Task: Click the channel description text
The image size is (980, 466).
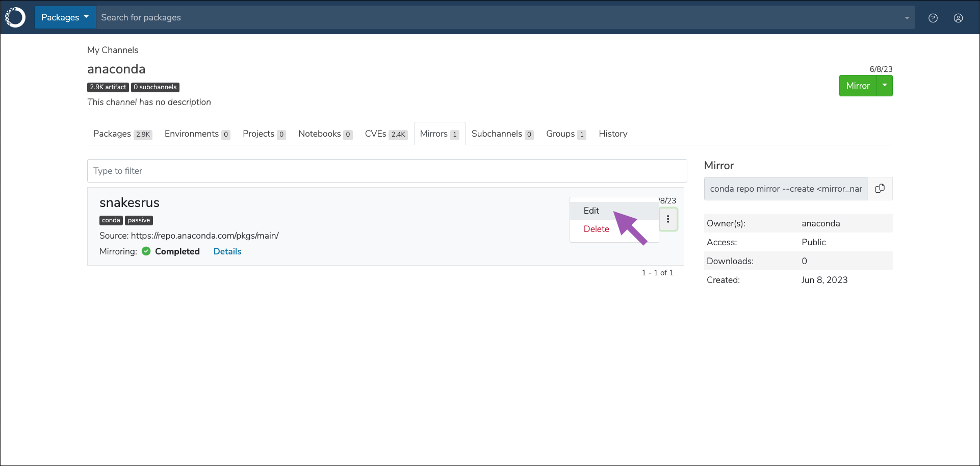Action: click(x=149, y=102)
